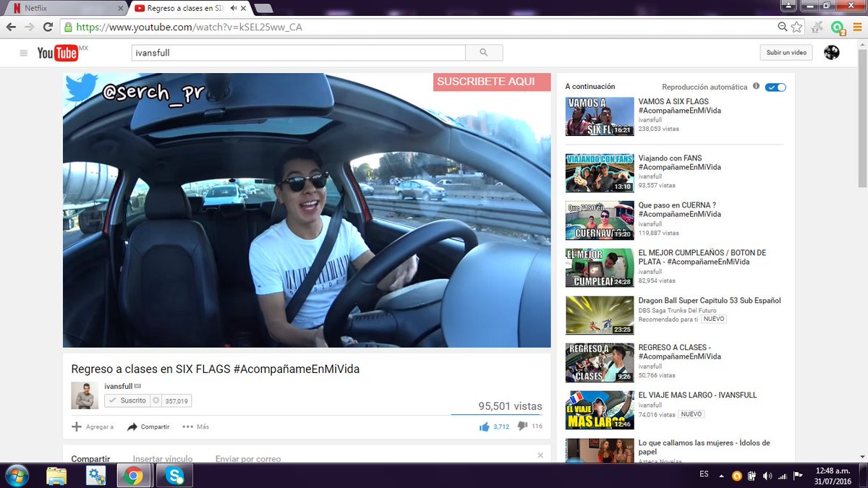Click the address bar URL

[x=189, y=27]
